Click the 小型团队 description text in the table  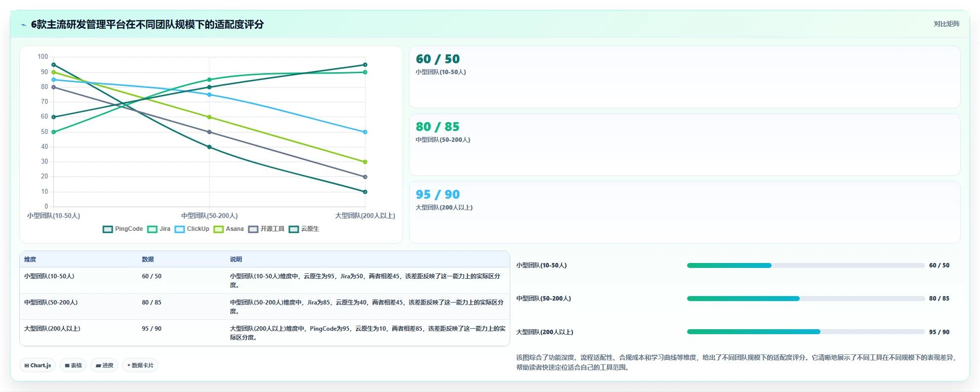tap(365, 281)
